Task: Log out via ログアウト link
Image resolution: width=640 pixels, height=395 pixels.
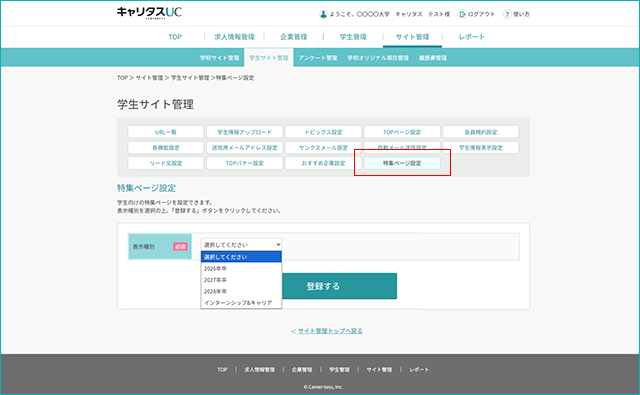Action: (x=481, y=14)
